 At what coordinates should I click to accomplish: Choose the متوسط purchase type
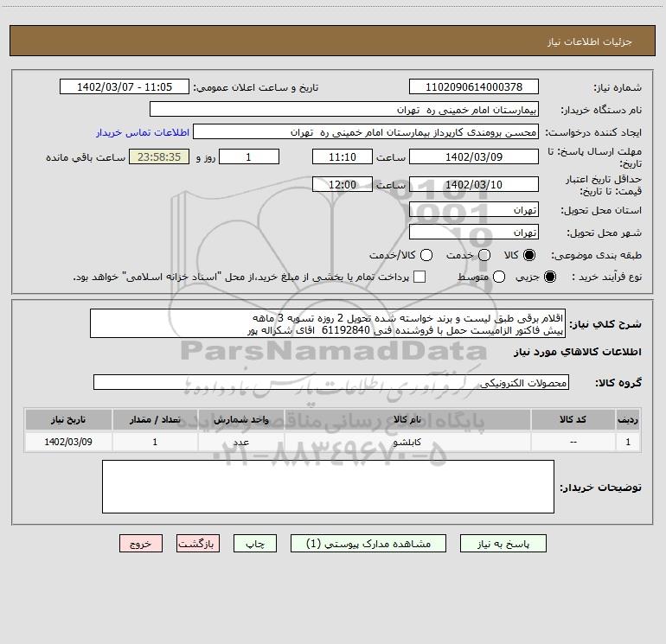499,277
